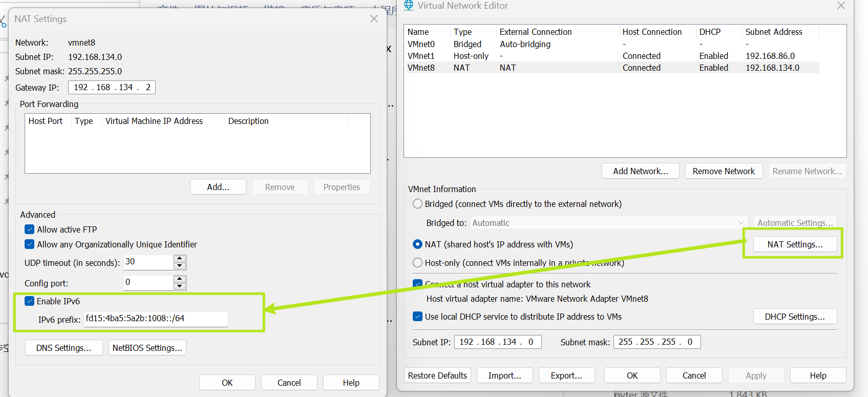Toggle Use local DHCP service checkbox

[418, 317]
